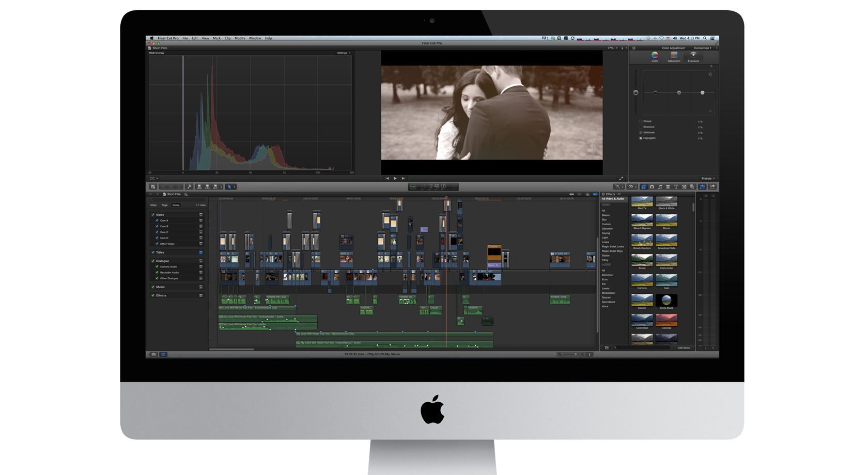Switch to the Roles tab
The image size is (868, 475).
176,205
